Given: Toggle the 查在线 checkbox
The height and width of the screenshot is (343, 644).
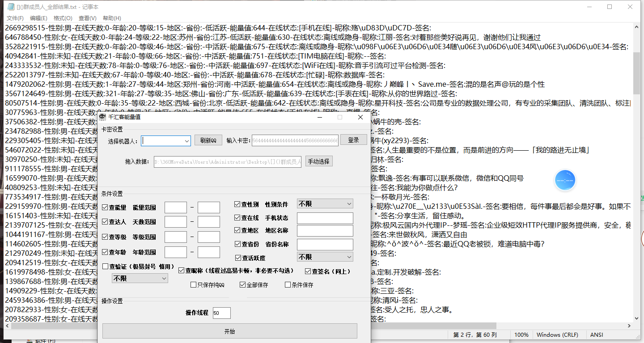Looking at the screenshot, I should coord(237,218).
